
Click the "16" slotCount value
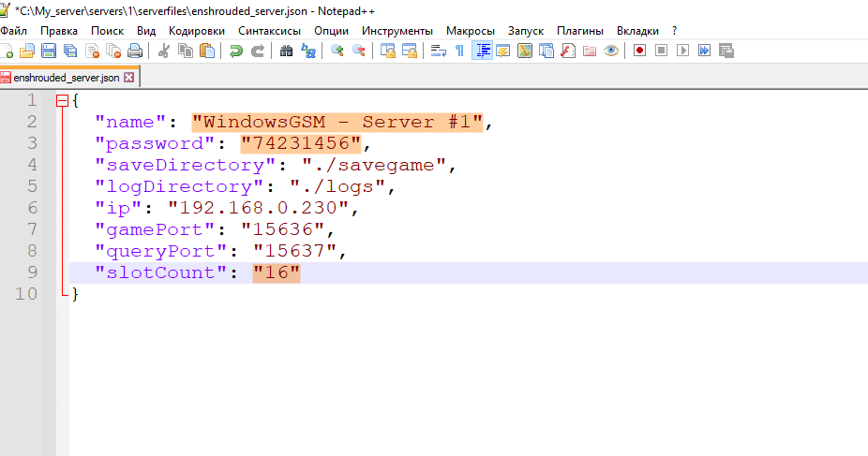click(277, 273)
